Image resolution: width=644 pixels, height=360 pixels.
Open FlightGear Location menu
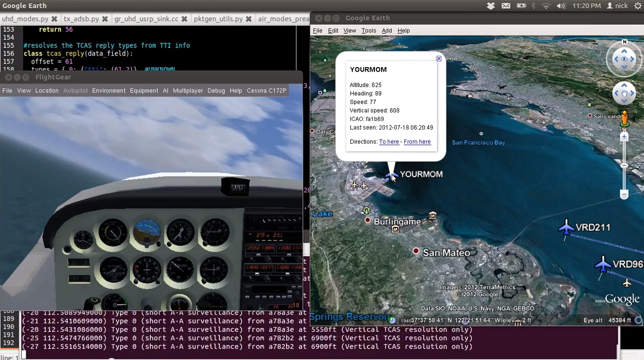[47, 91]
